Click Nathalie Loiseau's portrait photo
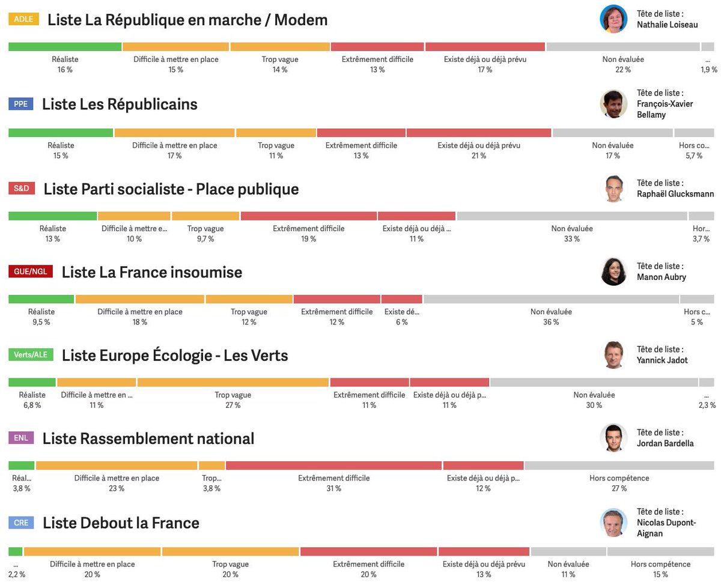Image resolution: width=721 pixels, height=588 pixels. [x=613, y=19]
